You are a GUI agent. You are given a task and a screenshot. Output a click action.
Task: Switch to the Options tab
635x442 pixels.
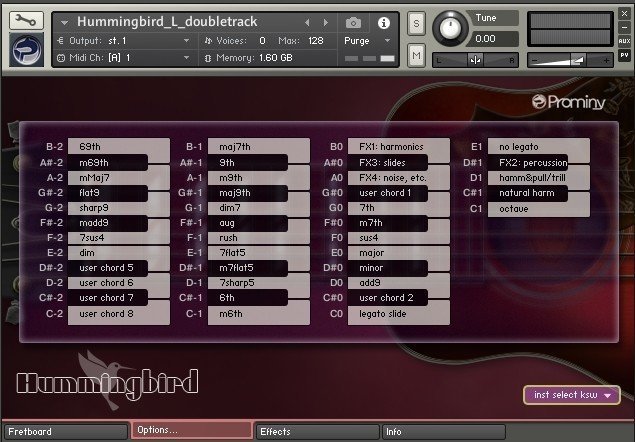point(192,430)
